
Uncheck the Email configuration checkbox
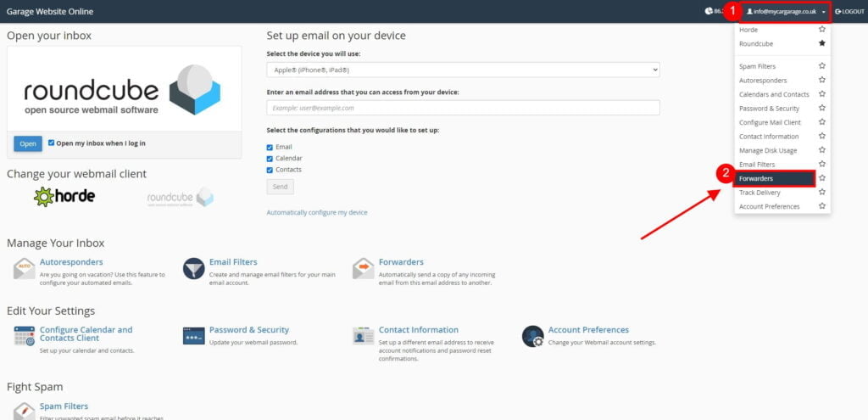[x=270, y=148]
